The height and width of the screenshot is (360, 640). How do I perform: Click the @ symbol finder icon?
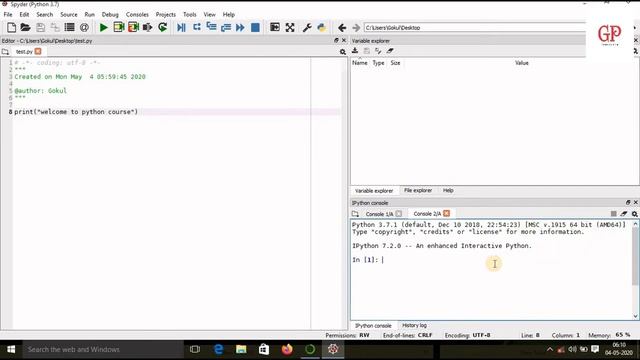[84, 27]
